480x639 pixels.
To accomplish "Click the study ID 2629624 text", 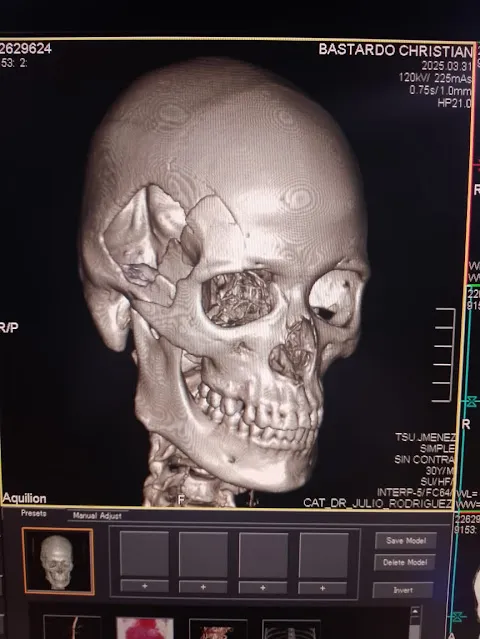I will (26, 48).
